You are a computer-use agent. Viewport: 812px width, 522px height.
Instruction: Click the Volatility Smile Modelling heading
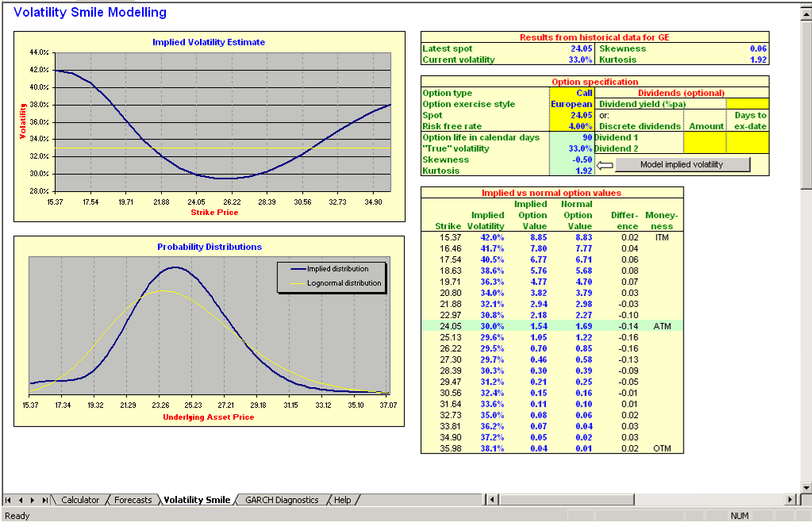[90, 13]
